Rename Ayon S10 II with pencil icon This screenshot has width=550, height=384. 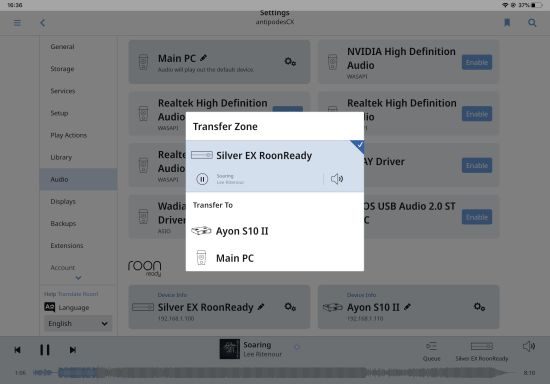coord(407,307)
